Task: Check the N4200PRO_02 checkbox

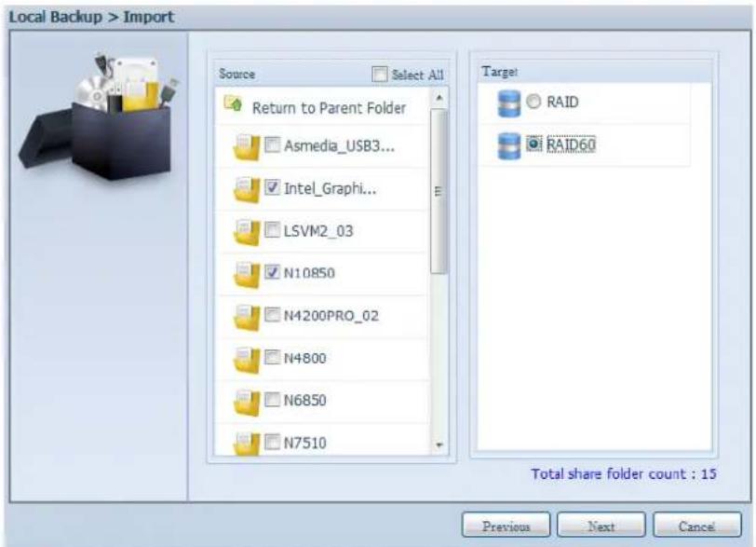Action: [x=273, y=314]
